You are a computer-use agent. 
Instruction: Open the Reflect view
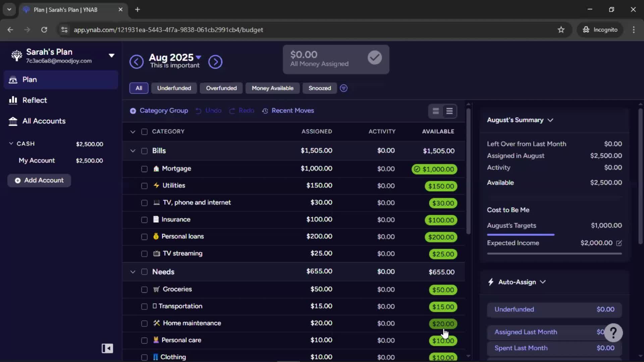(61, 100)
